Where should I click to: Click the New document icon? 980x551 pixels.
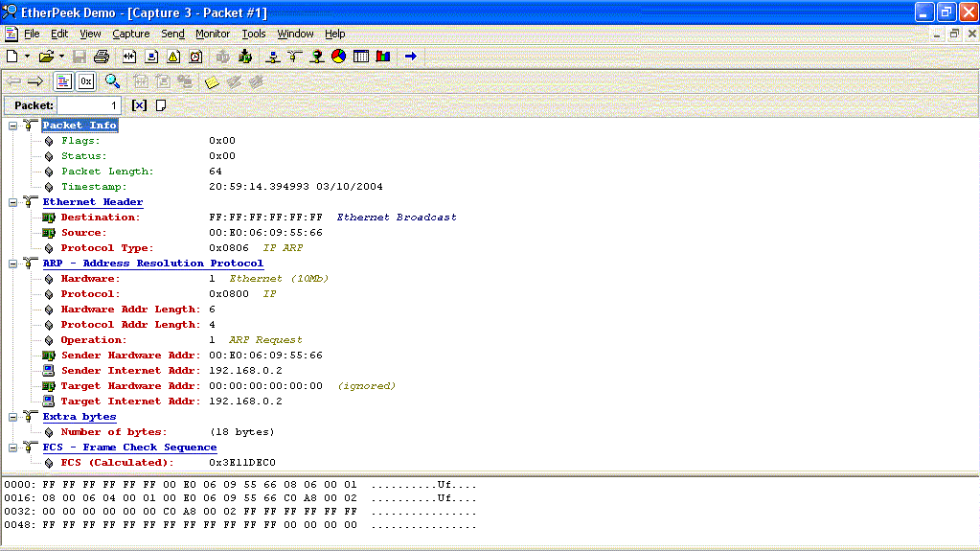click(x=11, y=57)
